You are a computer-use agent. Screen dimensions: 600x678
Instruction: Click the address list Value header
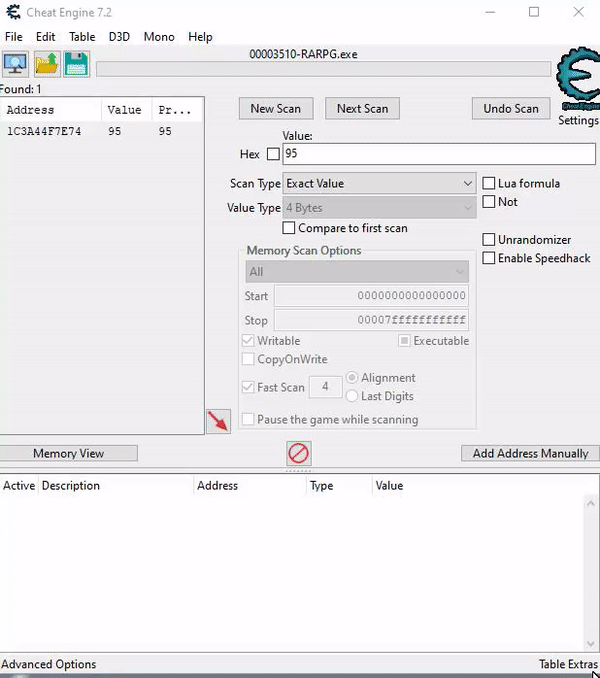pos(389,486)
